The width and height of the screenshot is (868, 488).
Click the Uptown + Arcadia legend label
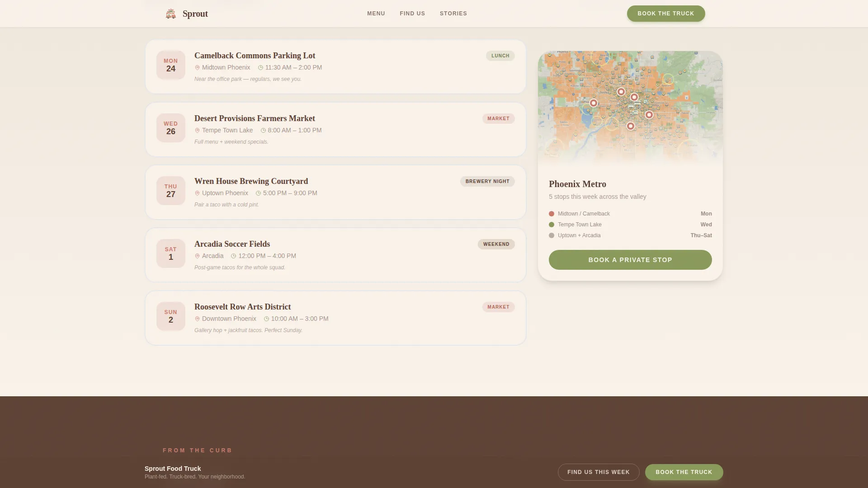(x=579, y=235)
